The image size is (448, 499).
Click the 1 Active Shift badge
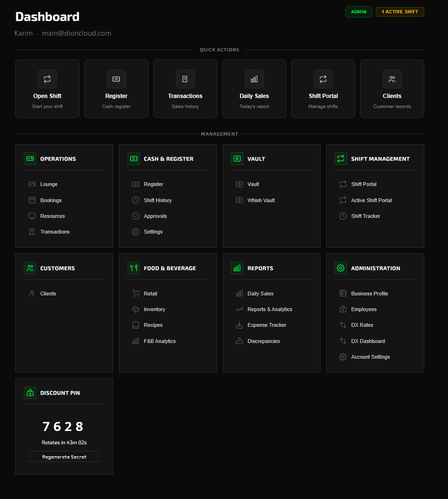tap(400, 12)
